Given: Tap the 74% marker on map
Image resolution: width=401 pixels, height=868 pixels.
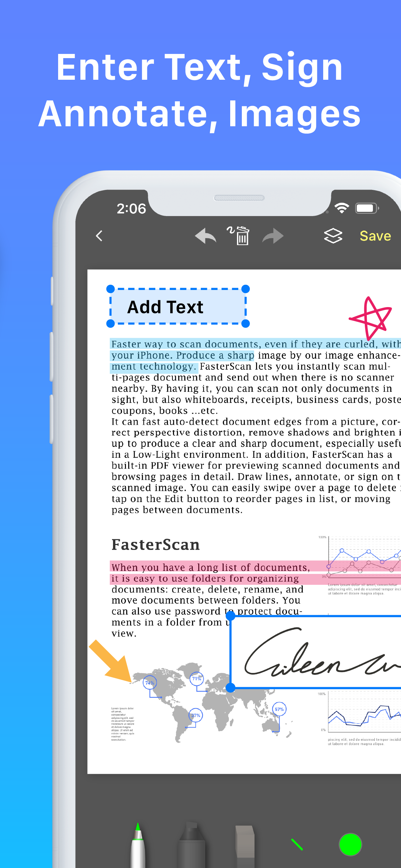Looking at the screenshot, I should point(149,683).
